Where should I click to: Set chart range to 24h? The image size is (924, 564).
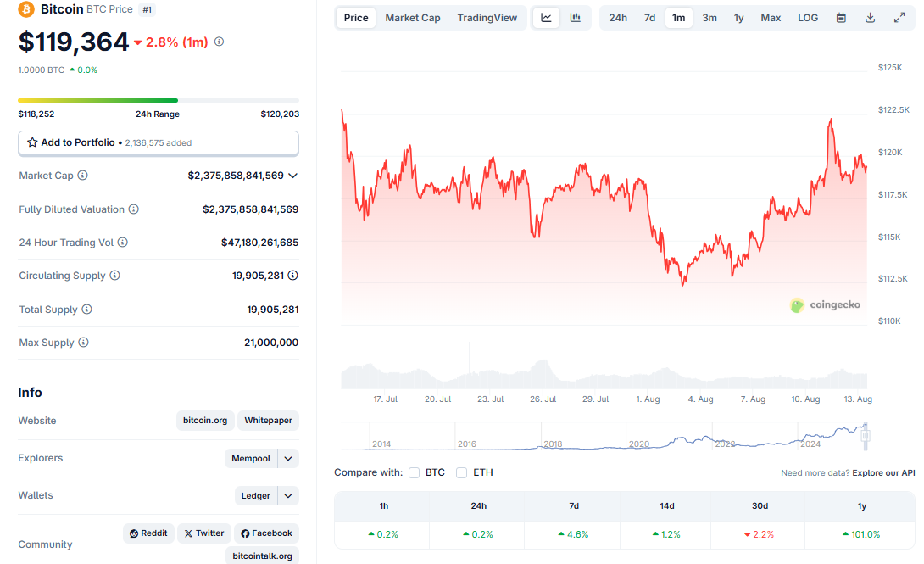click(x=618, y=18)
